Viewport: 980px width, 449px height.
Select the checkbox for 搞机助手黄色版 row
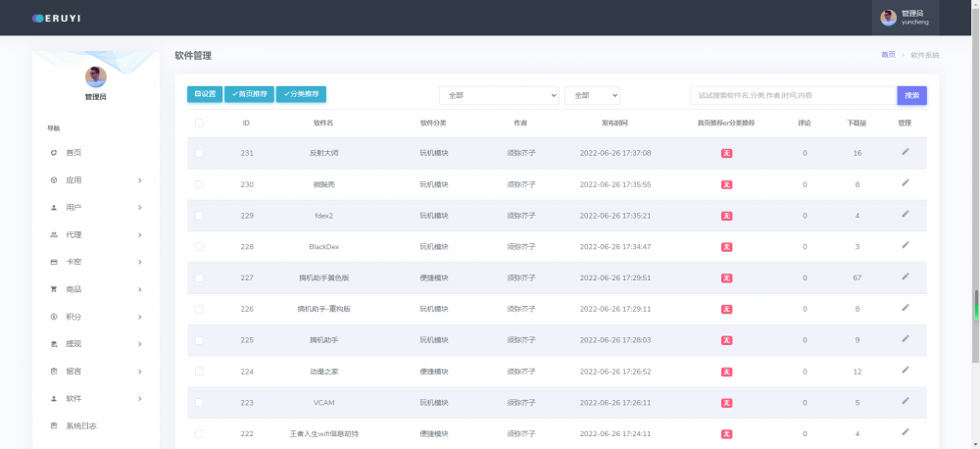[199, 277]
